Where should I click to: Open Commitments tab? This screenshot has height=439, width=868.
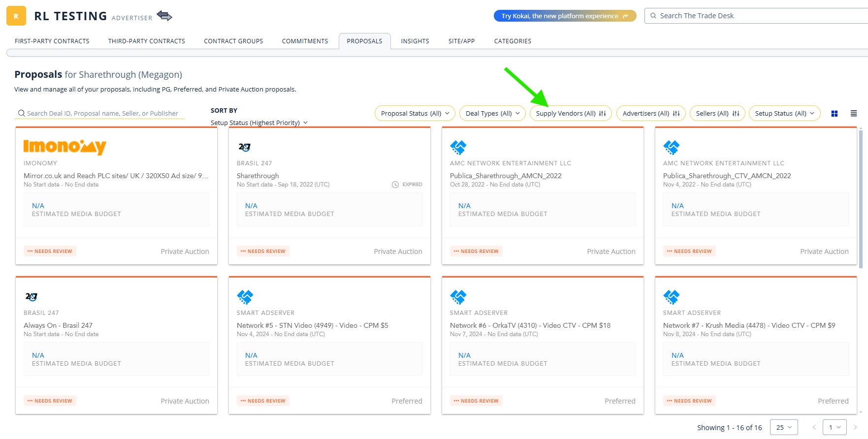[x=305, y=41]
